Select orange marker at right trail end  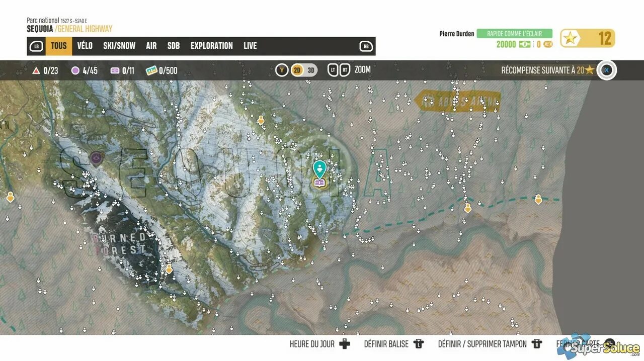pyautogui.click(x=538, y=200)
